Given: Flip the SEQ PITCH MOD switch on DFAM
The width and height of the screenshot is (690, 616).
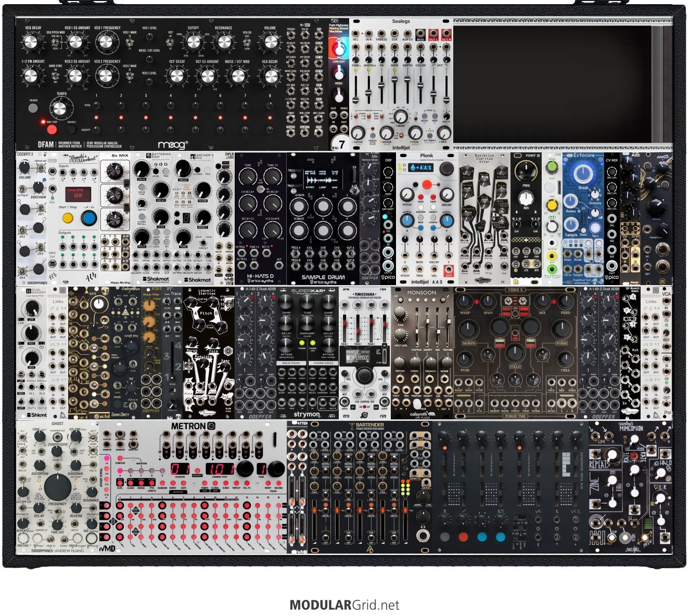Looking at the screenshot, I should tap(55, 42).
